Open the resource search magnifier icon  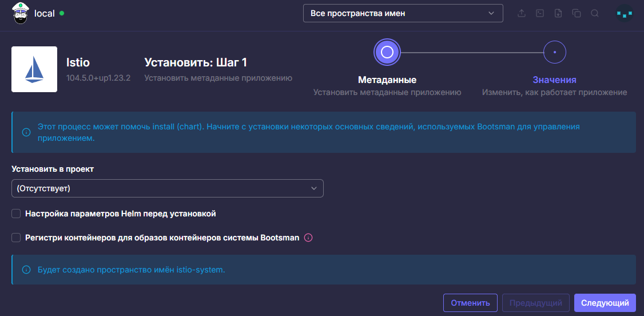pyautogui.click(x=594, y=13)
